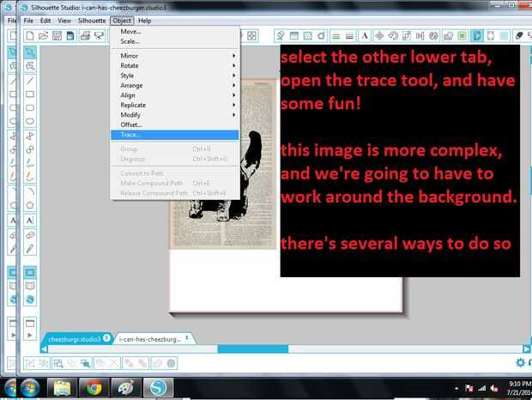Select the Regular Polygon (pentagon) tool
The height and width of the screenshot is (400, 532).
pos(30,205)
